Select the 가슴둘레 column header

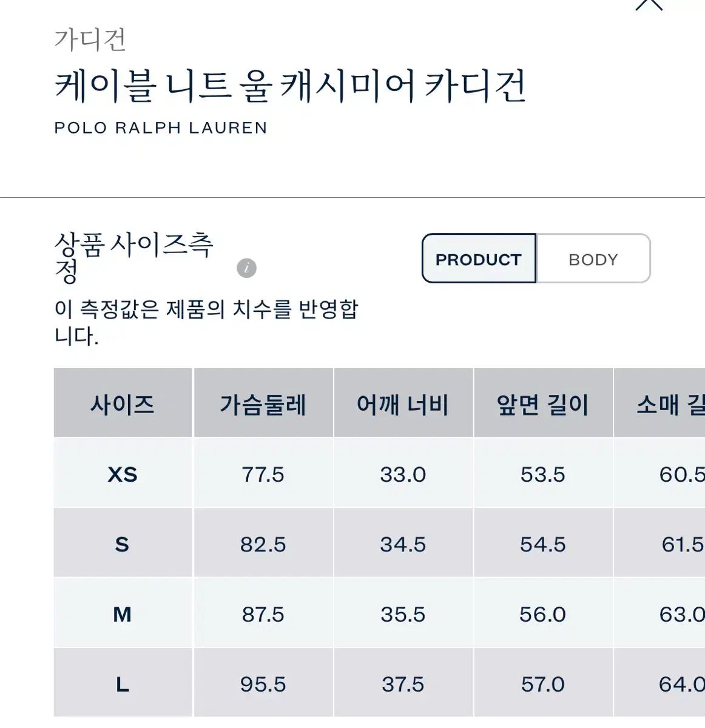[x=263, y=403]
